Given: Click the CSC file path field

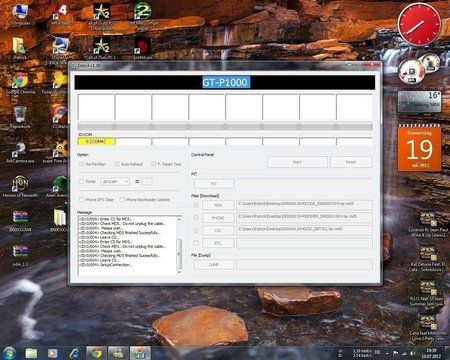Looking at the screenshot, I should (304, 230).
